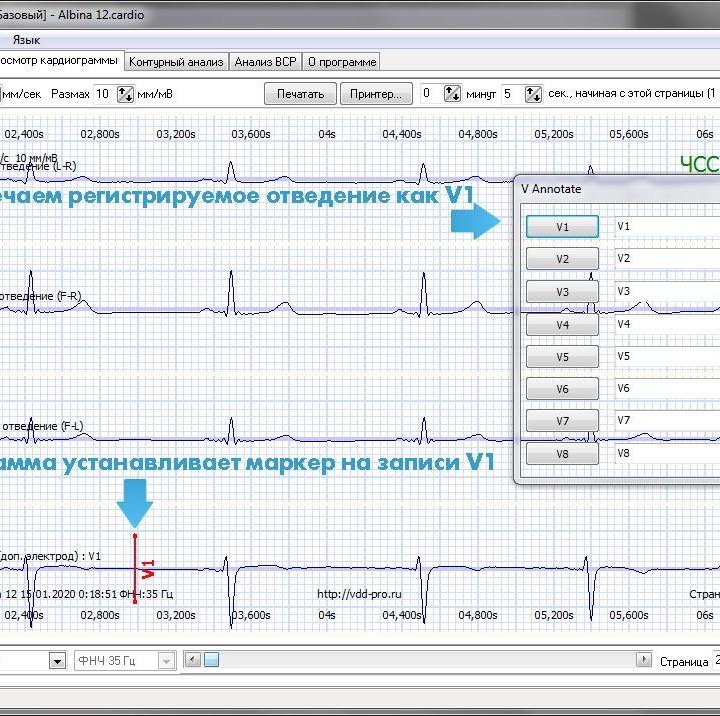Open dropdown left of ФНЧ filter
The width and height of the screenshot is (720, 716).
coord(56,661)
